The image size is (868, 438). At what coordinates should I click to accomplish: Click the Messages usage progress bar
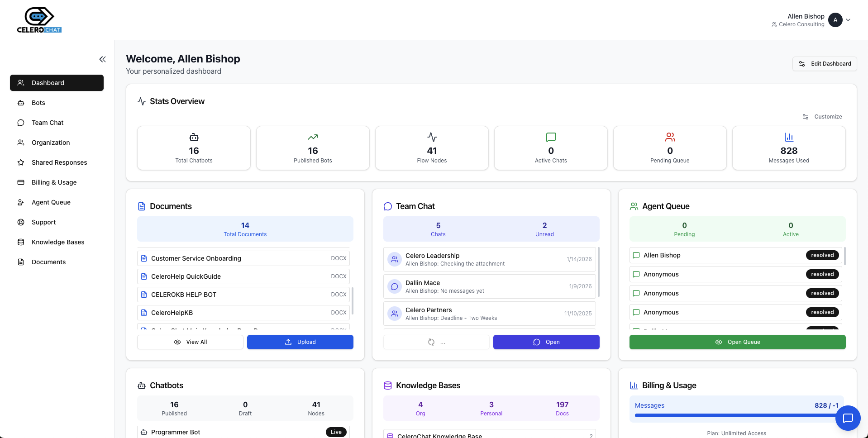(737, 415)
